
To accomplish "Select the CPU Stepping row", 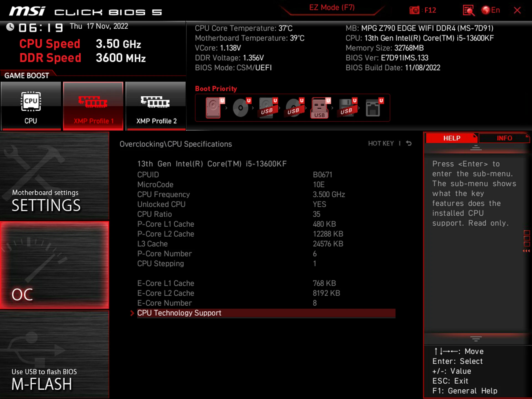I will 266,264.
